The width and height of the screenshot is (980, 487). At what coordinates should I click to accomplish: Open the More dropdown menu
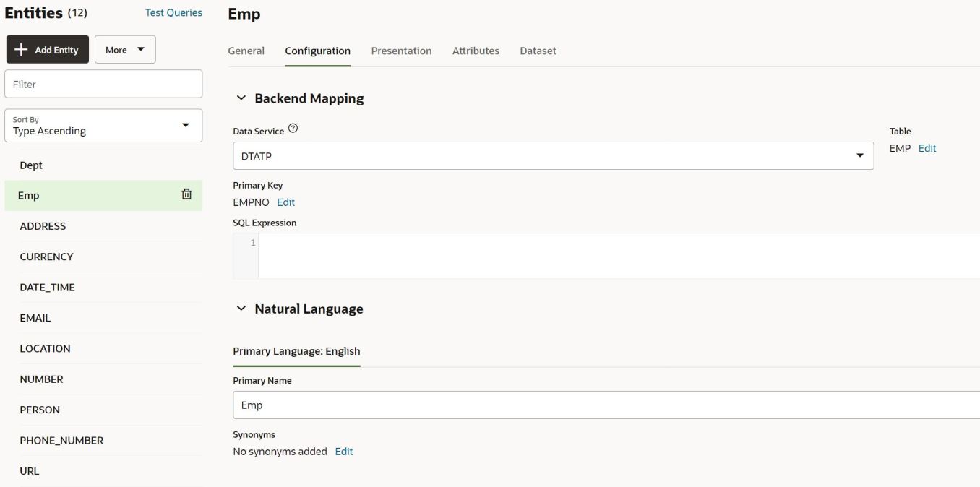click(x=125, y=50)
